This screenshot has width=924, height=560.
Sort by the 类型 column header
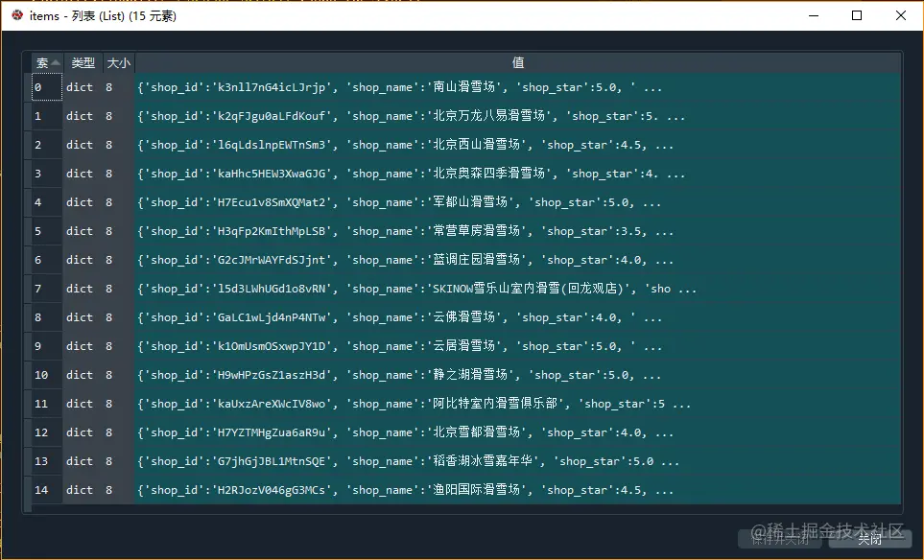coord(83,62)
